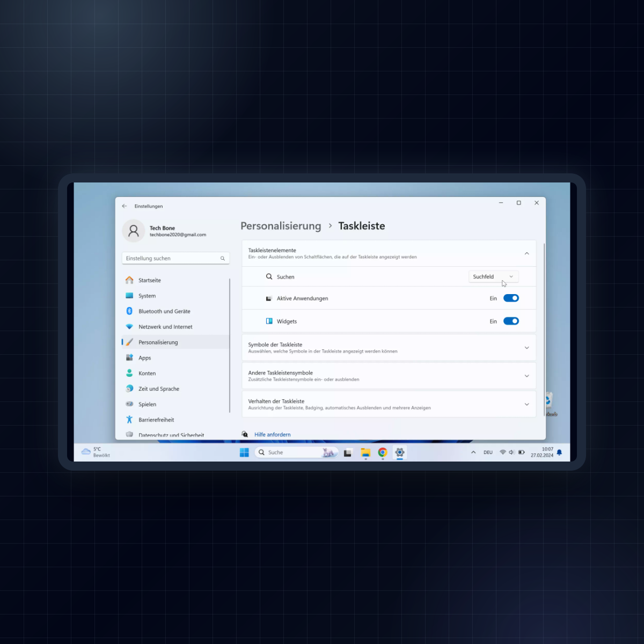Show hidden tray icons chevron
644x644 pixels.
tap(473, 452)
